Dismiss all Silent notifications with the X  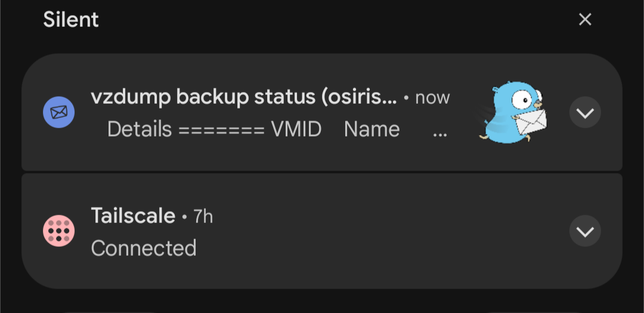(x=585, y=19)
